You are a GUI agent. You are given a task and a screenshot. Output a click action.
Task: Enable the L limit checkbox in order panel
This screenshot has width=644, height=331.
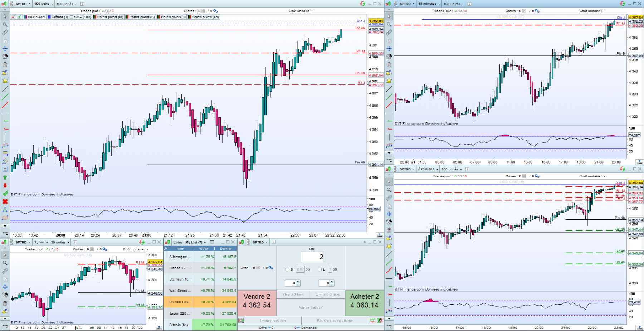point(320,269)
